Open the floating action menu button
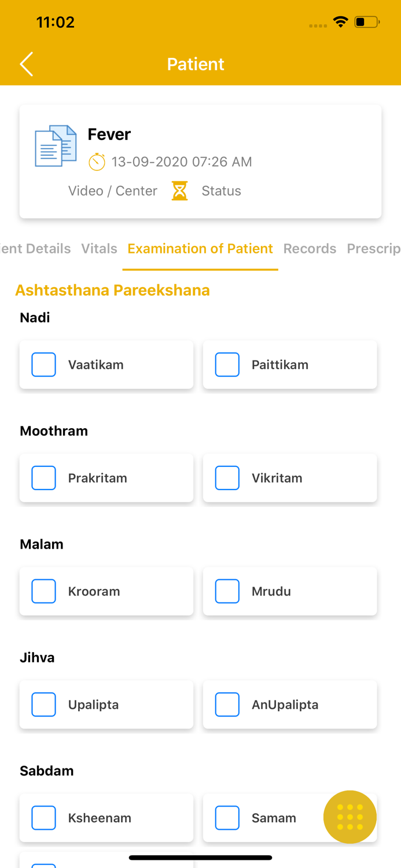Viewport: 401px width, 868px height. [x=350, y=817]
